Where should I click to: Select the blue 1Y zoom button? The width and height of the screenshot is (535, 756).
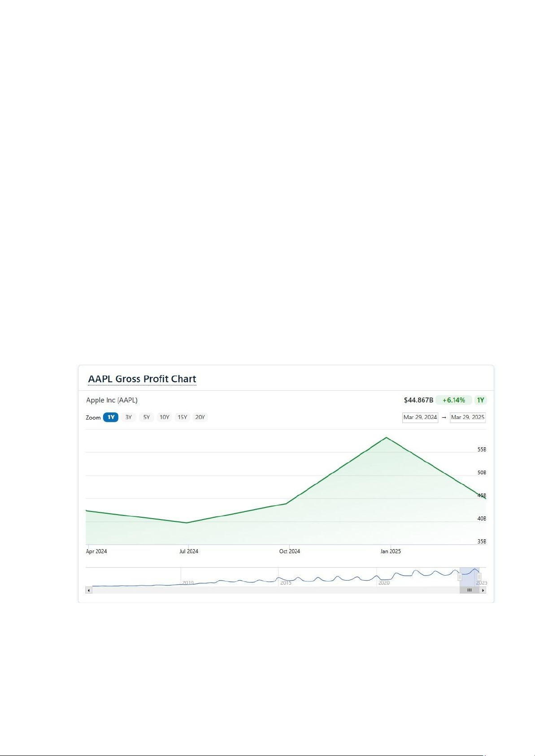(111, 417)
